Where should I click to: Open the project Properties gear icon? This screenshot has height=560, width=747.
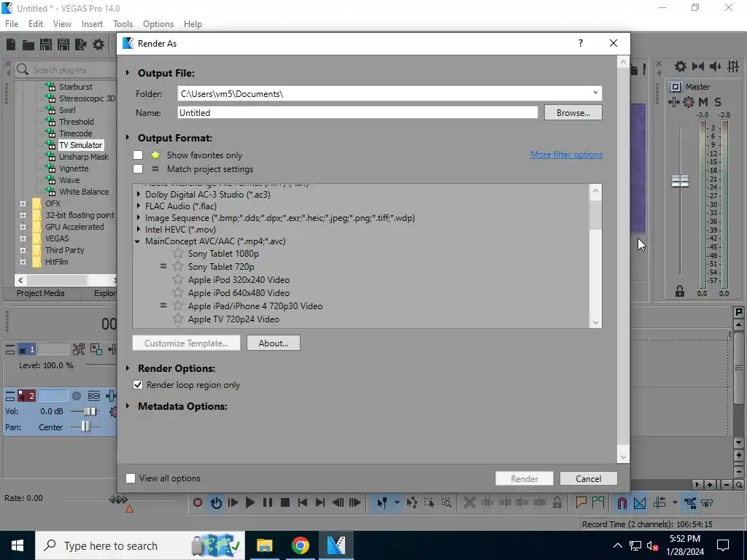(x=98, y=44)
